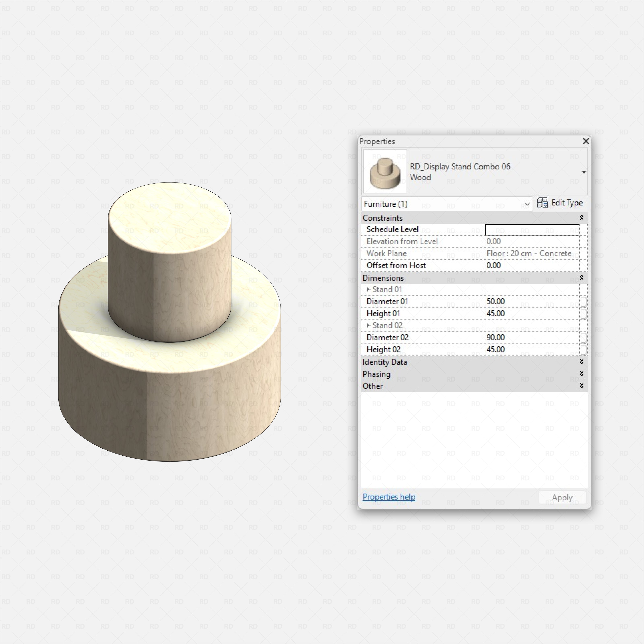Image resolution: width=644 pixels, height=644 pixels.
Task: Open the Properties help link
Action: [389, 497]
